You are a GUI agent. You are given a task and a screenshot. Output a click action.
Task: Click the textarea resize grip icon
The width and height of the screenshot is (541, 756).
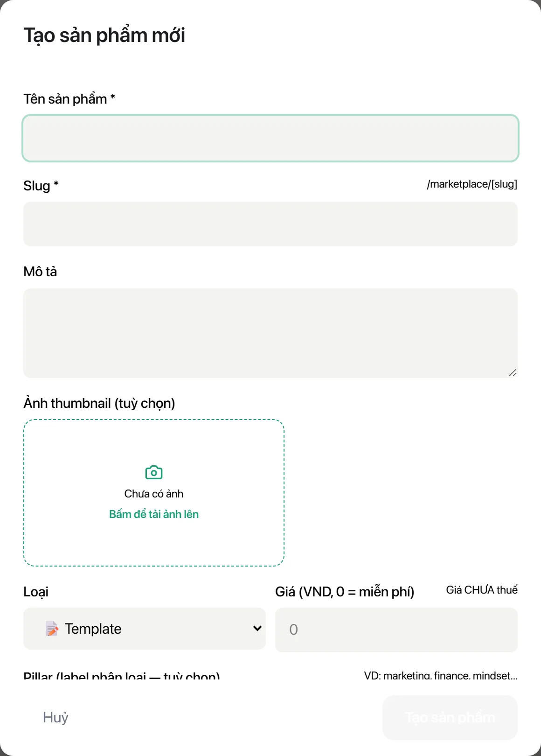point(513,372)
